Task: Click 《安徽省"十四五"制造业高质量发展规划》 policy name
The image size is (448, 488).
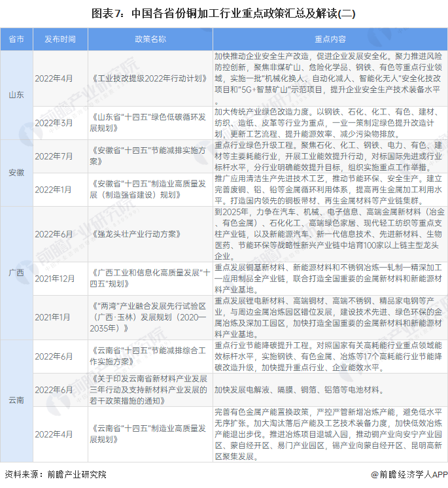Action: pos(148,189)
